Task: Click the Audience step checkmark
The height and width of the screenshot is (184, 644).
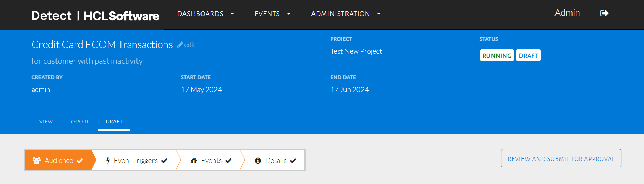Action: (x=80, y=161)
